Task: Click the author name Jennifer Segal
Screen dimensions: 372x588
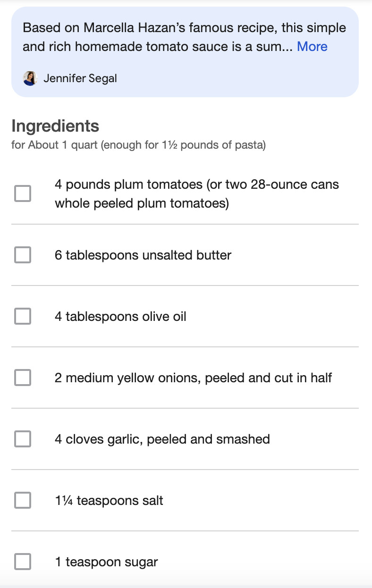Action: [80, 78]
